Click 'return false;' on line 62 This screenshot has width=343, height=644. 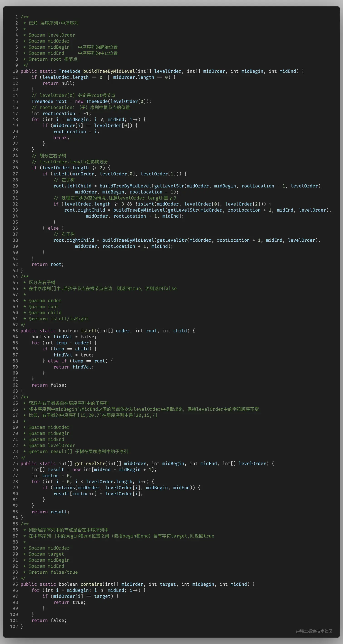[x=49, y=385]
